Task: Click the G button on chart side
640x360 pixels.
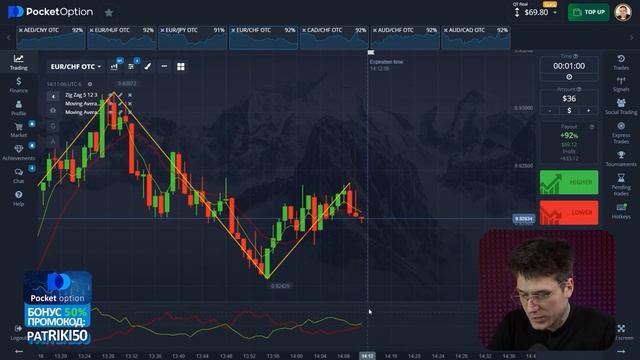Action: (x=53, y=126)
